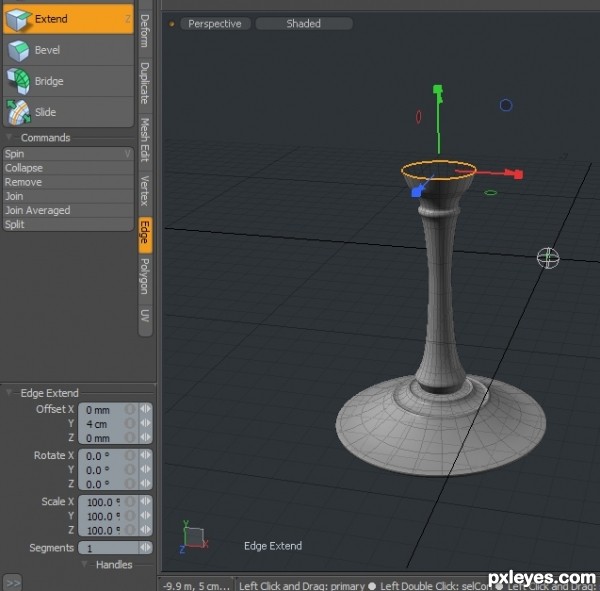
Task: Click the Offset Y stepper arrows
Action: (x=145, y=423)
